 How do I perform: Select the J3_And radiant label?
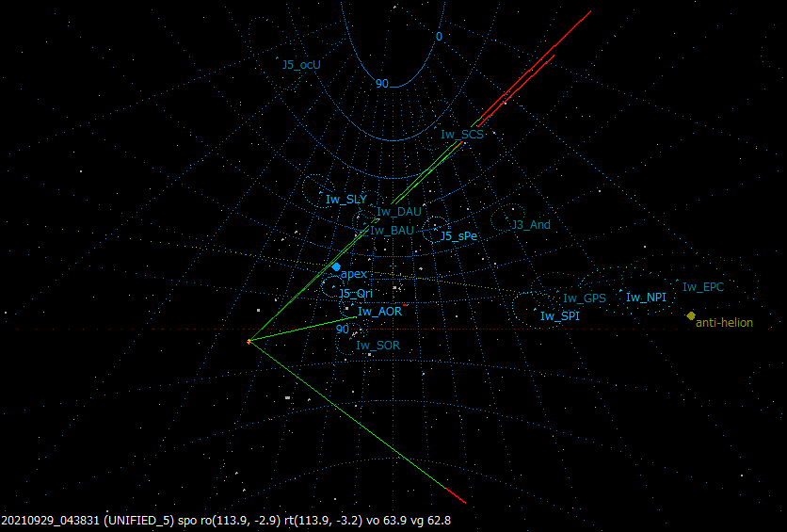531,225
